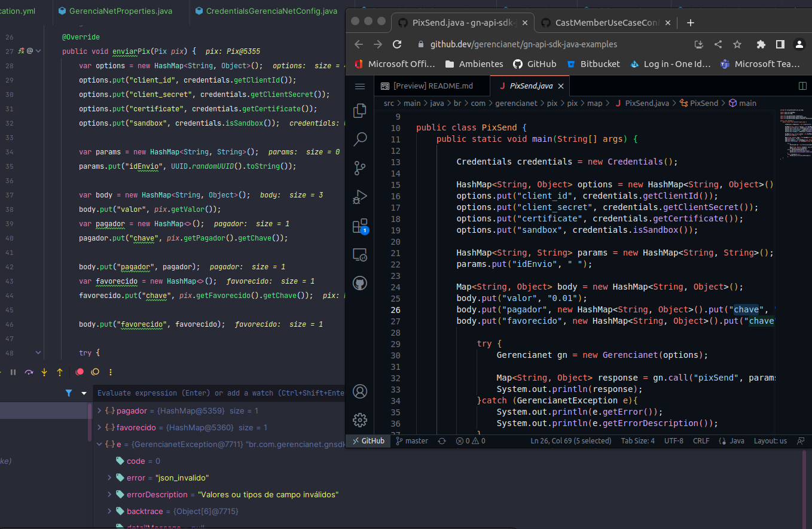Viewport: 812px width, 529px height.
Task: Click errors and warnings count in status bar
Action: coord(471,441)
